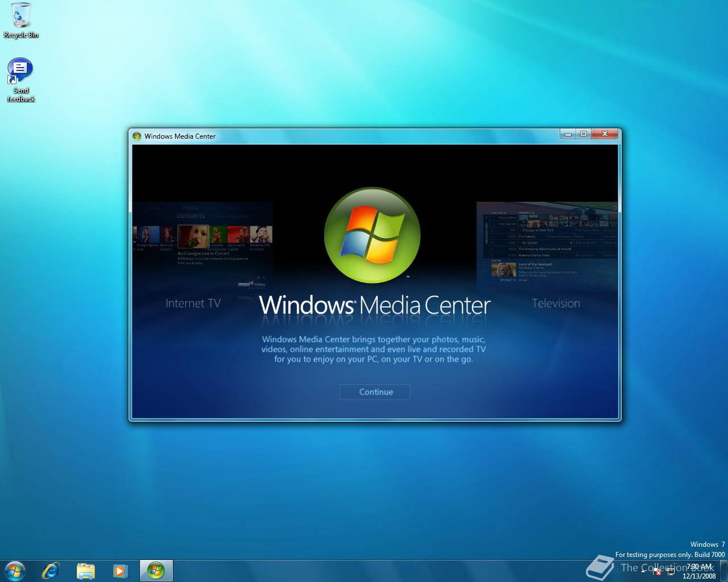Maximize the Windows Media Center window
The width and height of the screenshot is (728, 582).
point(583,134)
